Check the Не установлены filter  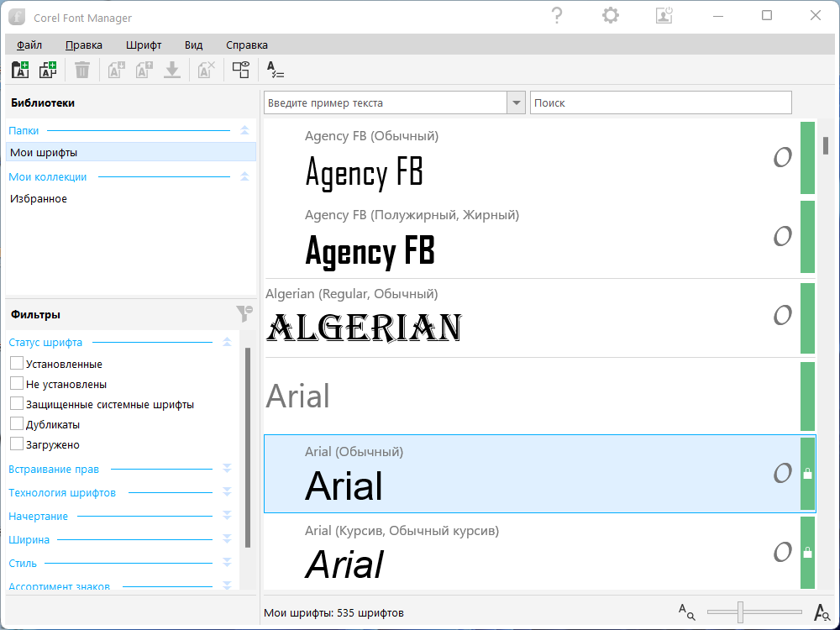[17, 384]
